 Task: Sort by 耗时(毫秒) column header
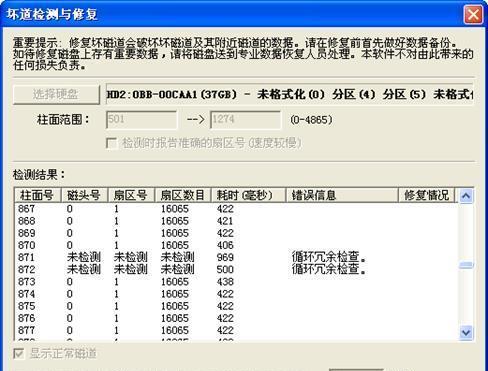click(x=249, y=195)
